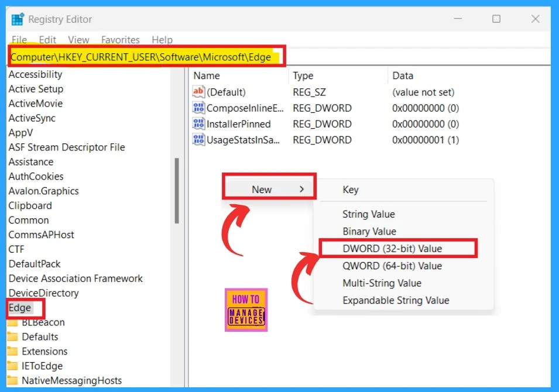Select DWORD (32-bit) Value

[392, 249]
